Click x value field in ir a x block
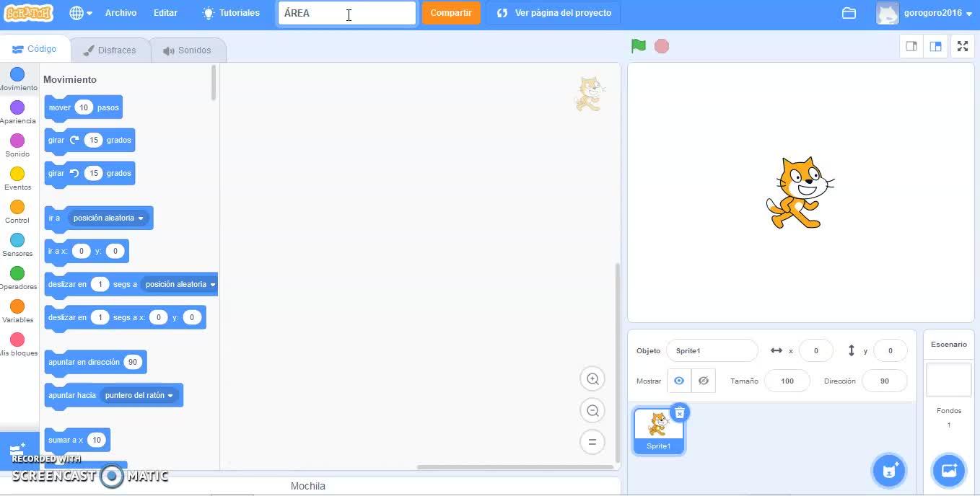 81,251
